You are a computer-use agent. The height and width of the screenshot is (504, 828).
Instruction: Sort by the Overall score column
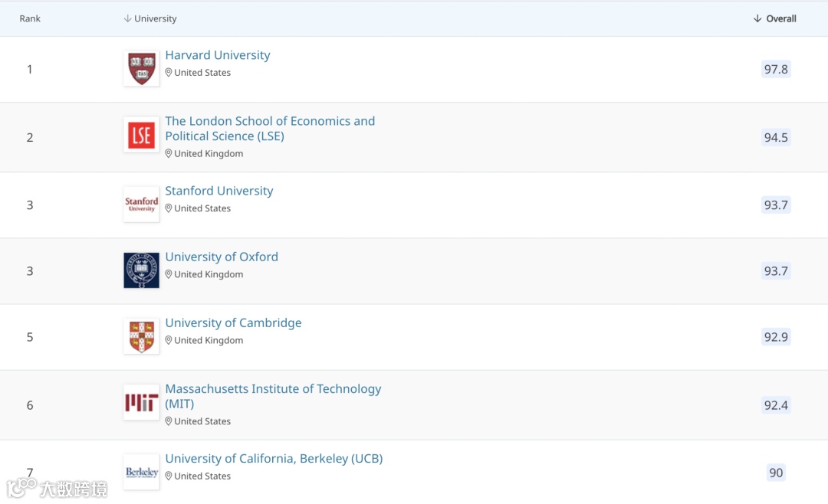pos(775,18)
